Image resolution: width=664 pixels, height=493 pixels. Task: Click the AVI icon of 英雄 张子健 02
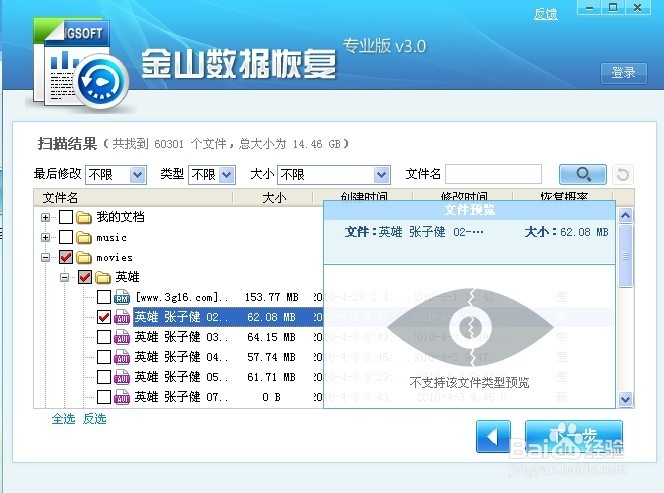[x=122, y=317]
